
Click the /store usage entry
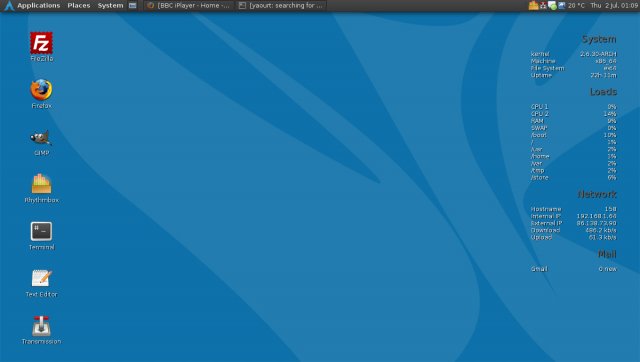click(x=573, y=178)
